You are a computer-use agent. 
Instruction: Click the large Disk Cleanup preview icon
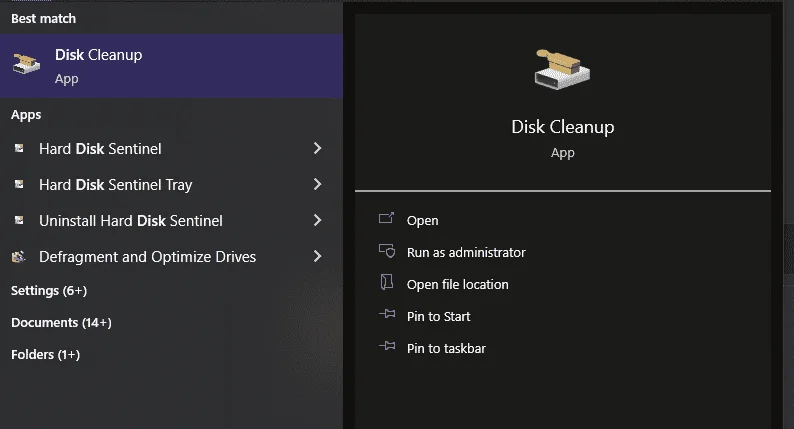[562, 69]
